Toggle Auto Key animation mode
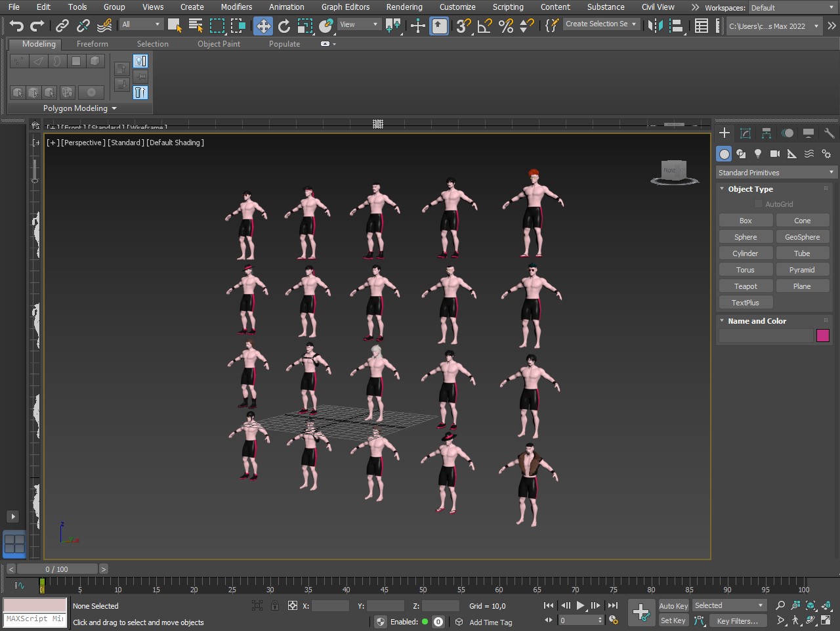This screenshot has width=840, height=631. (x=673, y=606)
